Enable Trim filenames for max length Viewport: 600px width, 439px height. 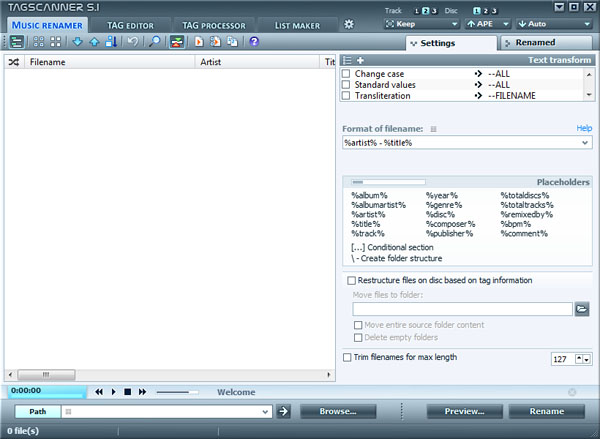pos(347,357)
